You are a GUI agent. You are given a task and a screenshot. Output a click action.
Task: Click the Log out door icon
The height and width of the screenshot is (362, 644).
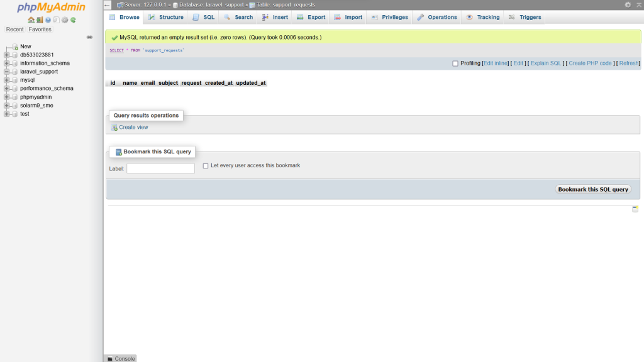pos(40,19)
